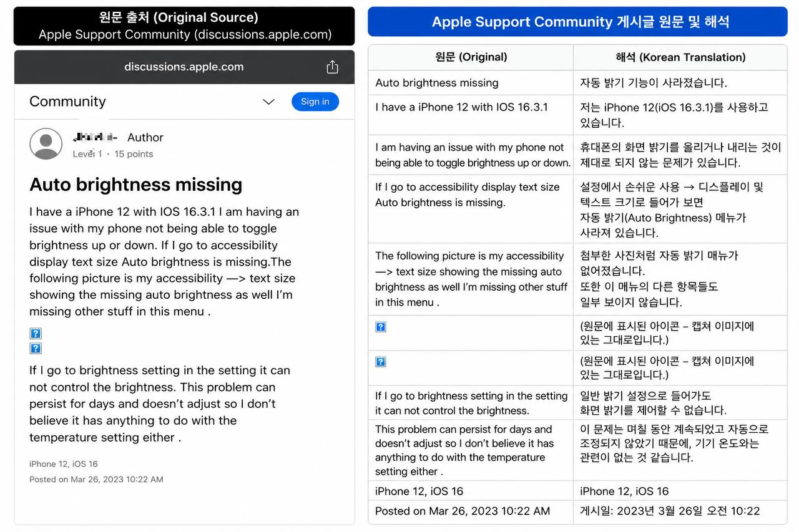Click the table cell starting "If I go to accessibility"
The image size is (799, 532).
[x=471, y=209]
